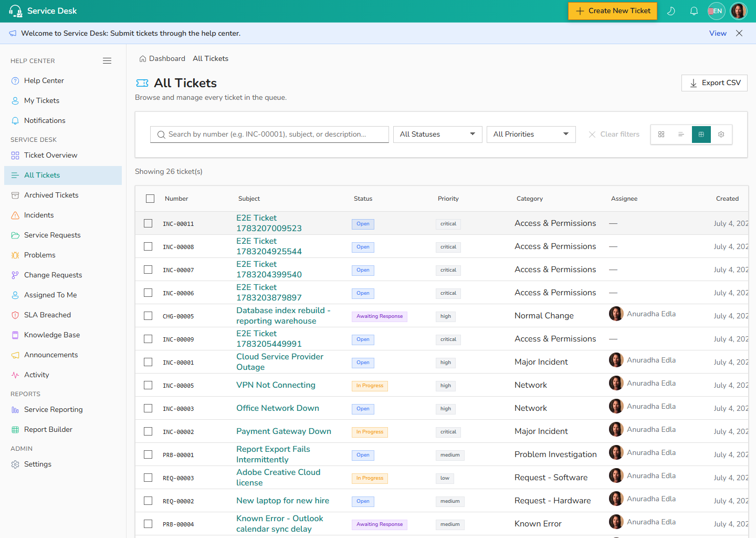756x538 pixels.
Task: Open the All Statuses dropdown
Action: coord(437,134)
